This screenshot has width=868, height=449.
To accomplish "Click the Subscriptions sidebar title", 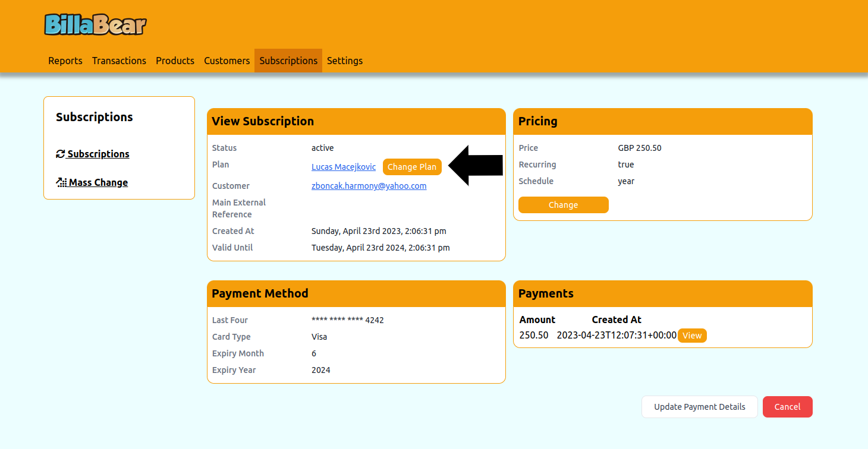I will 95,117.
